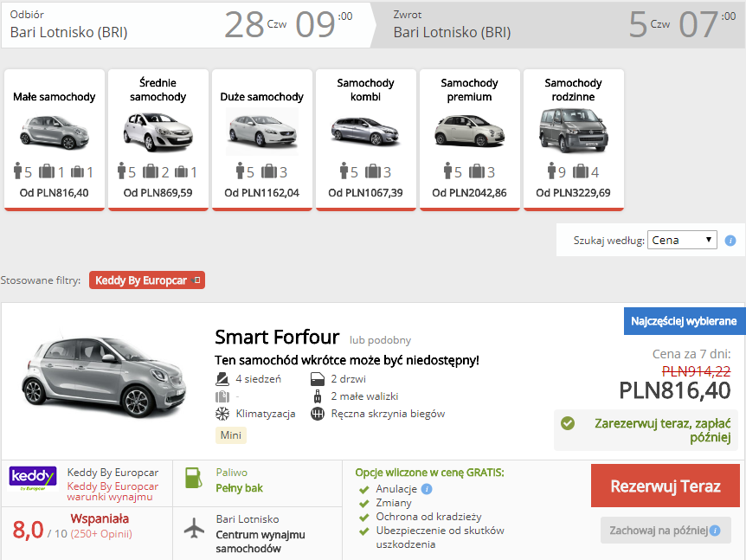This screenshot has width=746, height=560.
Task: Click the checkmark next to Zmiany
Action: click(364, 504)
